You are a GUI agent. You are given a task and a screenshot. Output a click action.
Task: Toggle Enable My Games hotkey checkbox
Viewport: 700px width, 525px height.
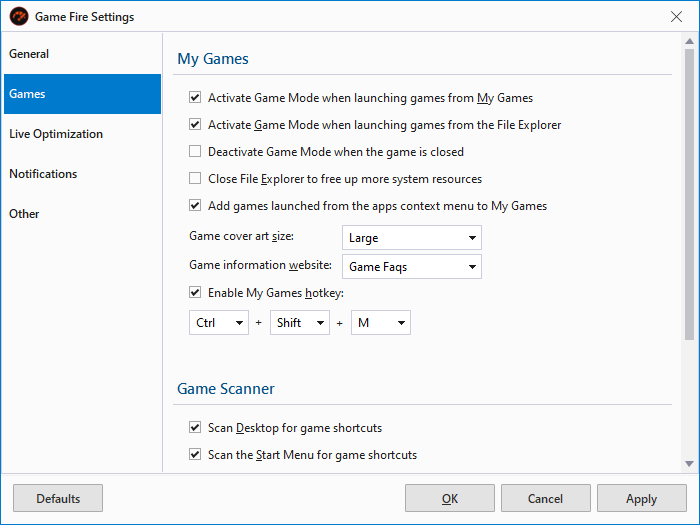point(195,293)
